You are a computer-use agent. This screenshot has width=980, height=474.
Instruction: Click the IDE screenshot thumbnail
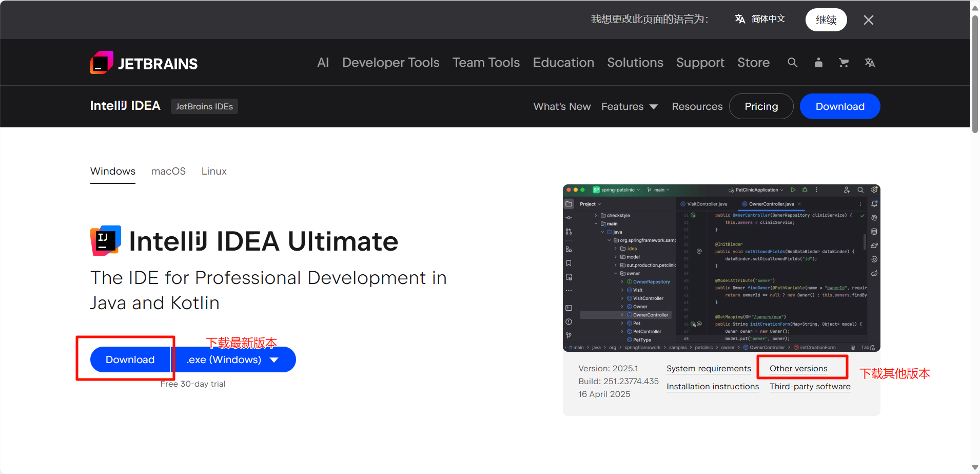pos(721,268)
